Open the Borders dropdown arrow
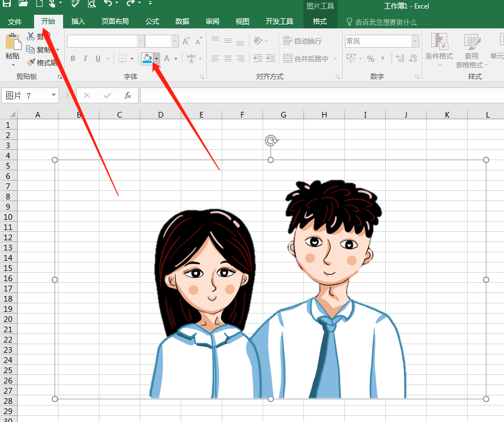The image size is (504, 422). [x=132, y=59]
